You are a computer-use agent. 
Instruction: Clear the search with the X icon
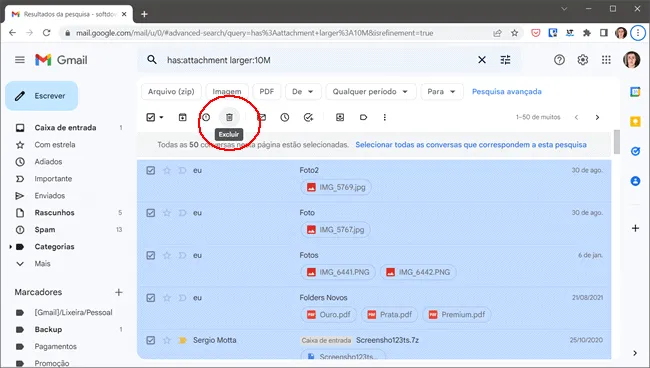pos(482,60)
